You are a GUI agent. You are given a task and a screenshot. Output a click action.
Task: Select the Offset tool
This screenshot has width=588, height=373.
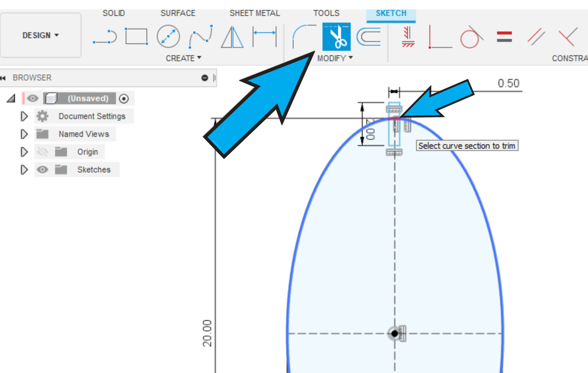(369, 37)
